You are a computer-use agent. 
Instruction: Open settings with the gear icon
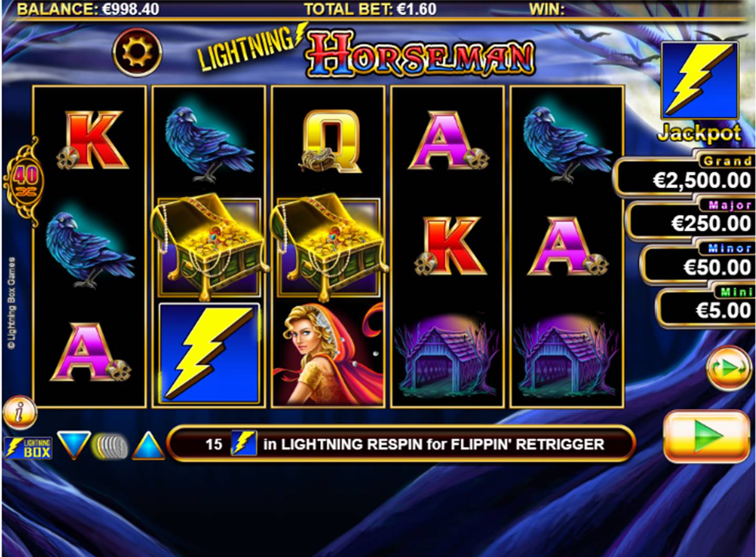coord(137,52)
